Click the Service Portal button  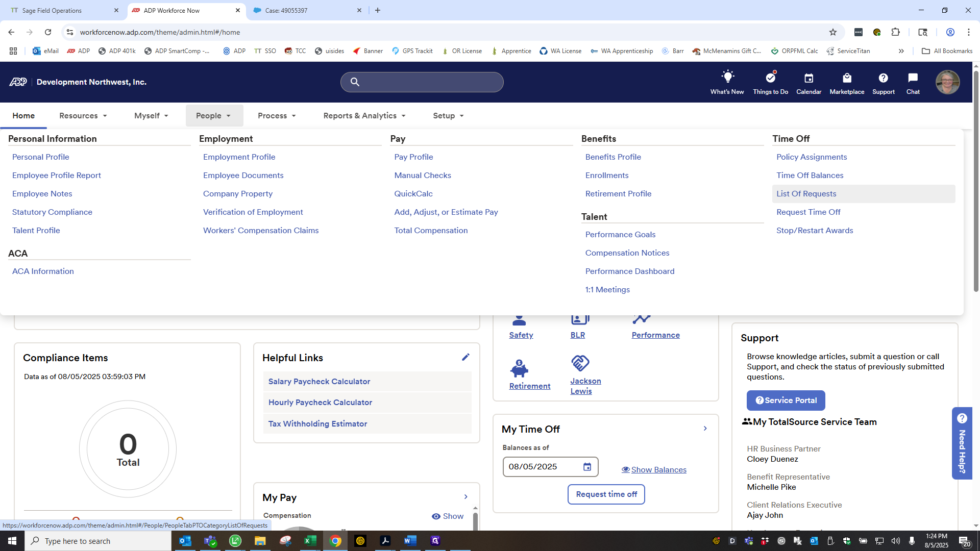(x=786, y=400)
